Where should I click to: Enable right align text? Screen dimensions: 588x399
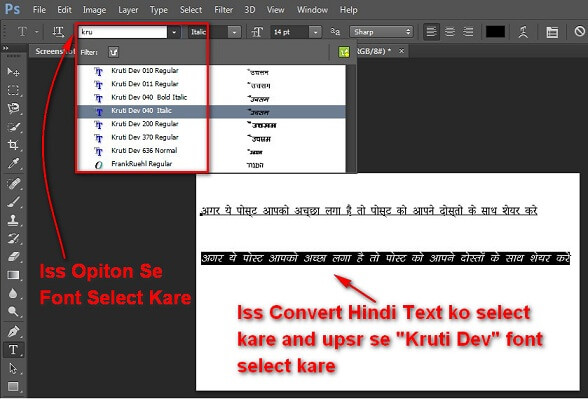[x=468, y=32]
